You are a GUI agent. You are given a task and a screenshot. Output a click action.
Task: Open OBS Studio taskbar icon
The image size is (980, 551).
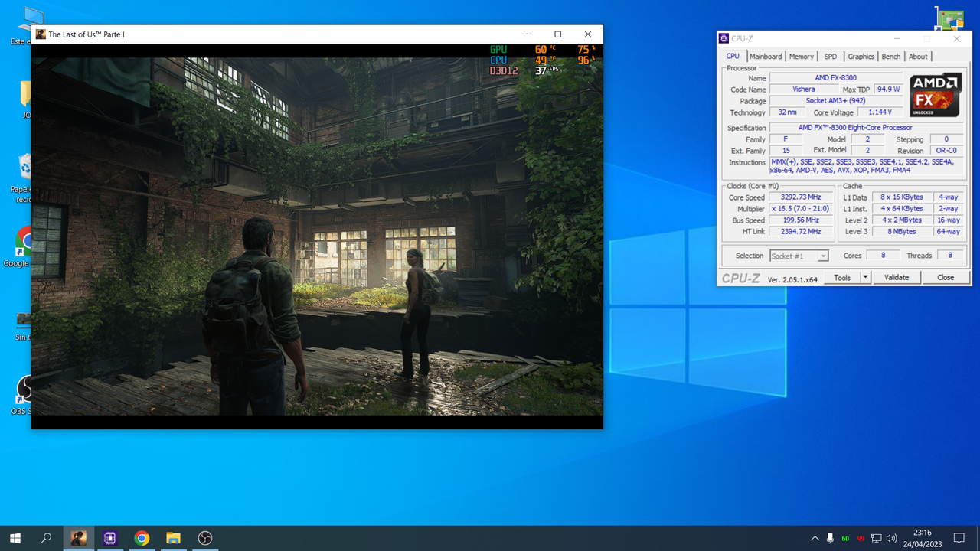[204, 538]
